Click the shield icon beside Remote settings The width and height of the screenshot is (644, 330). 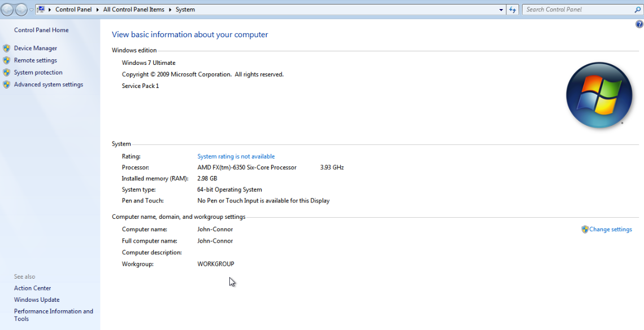(x=8, y=60)
